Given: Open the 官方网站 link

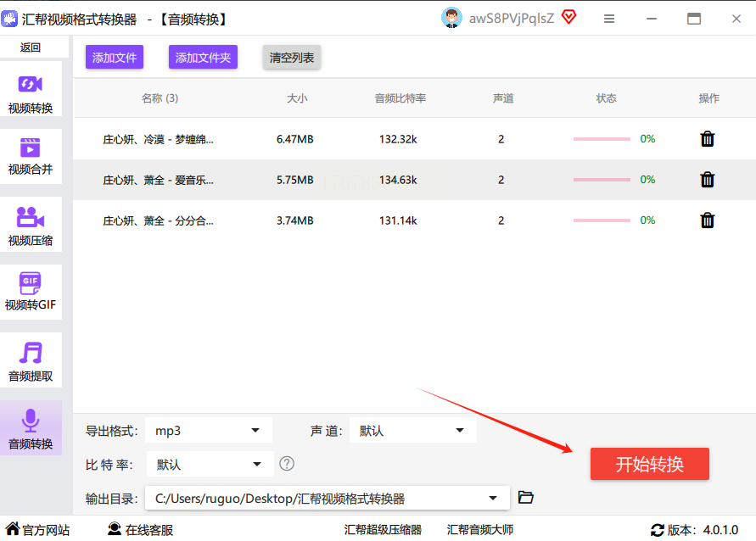Looking at the screenshot, I should tap(38, 530).
